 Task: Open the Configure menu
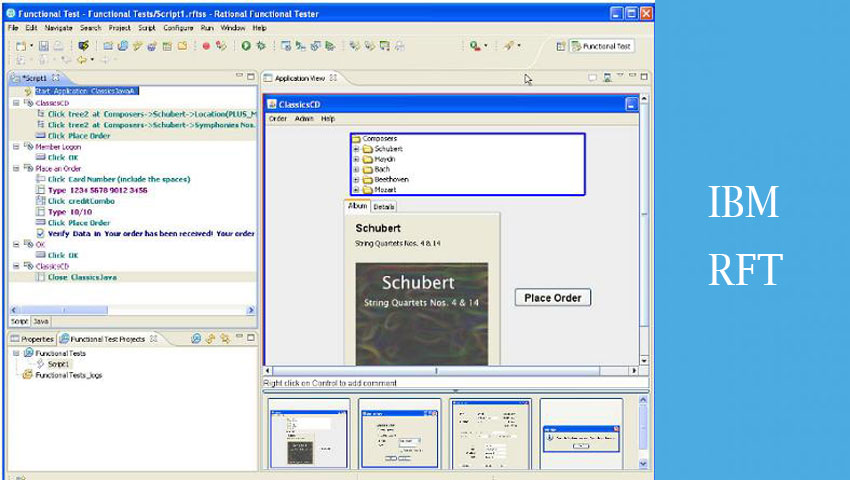178,28
